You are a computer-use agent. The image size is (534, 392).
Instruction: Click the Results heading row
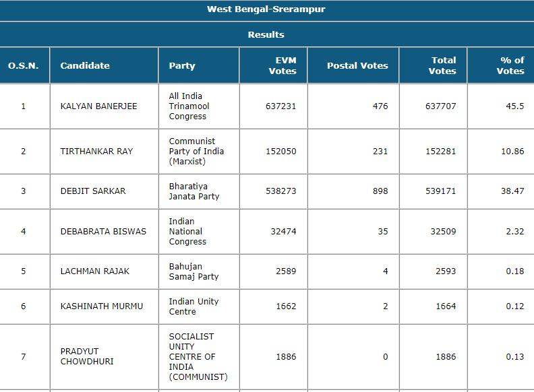click(x=266, y=34)
